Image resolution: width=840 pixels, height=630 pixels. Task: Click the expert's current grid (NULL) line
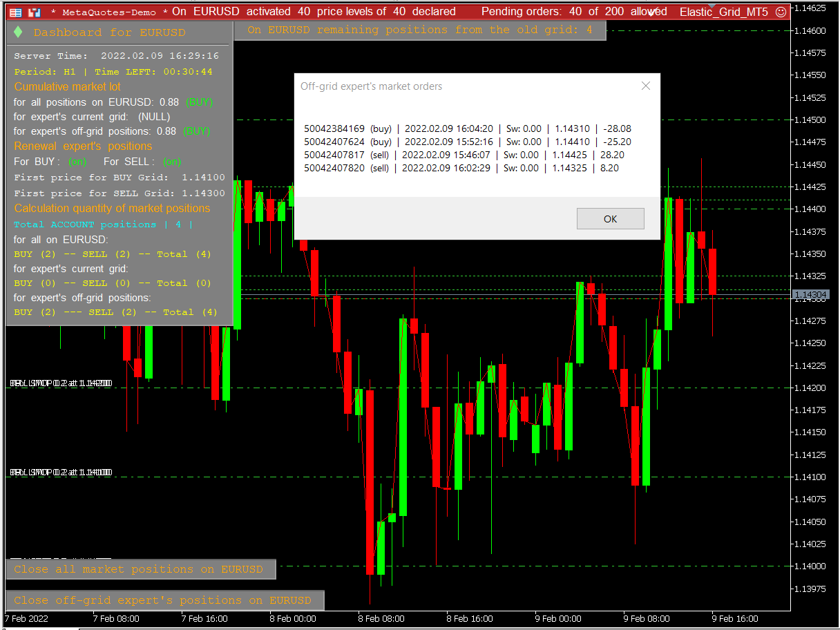(92, 117)
